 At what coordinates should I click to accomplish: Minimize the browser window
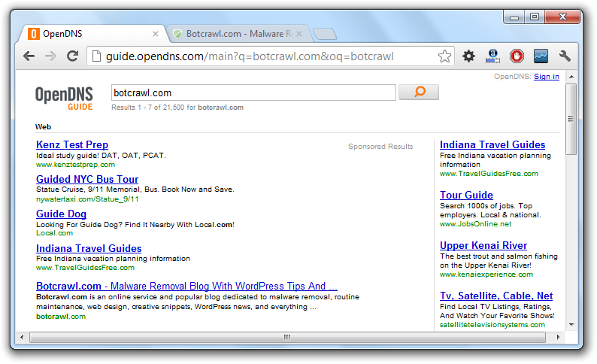click(514, 17)
